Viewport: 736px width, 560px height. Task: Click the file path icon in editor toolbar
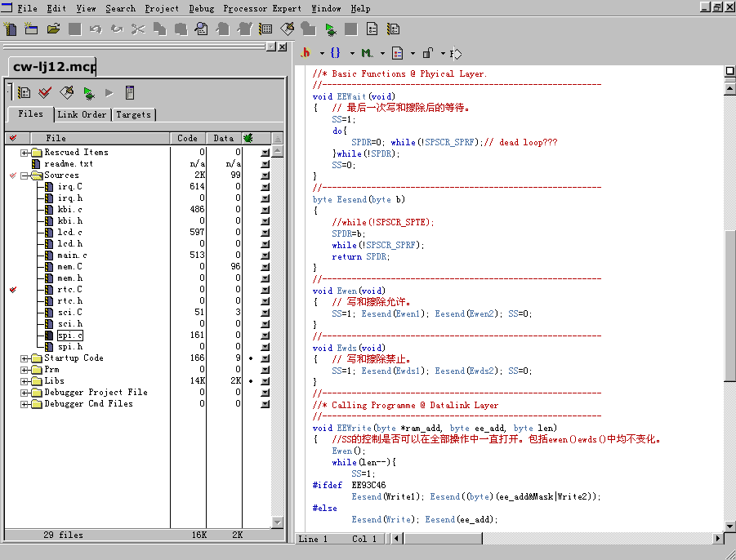pos(456,53)
